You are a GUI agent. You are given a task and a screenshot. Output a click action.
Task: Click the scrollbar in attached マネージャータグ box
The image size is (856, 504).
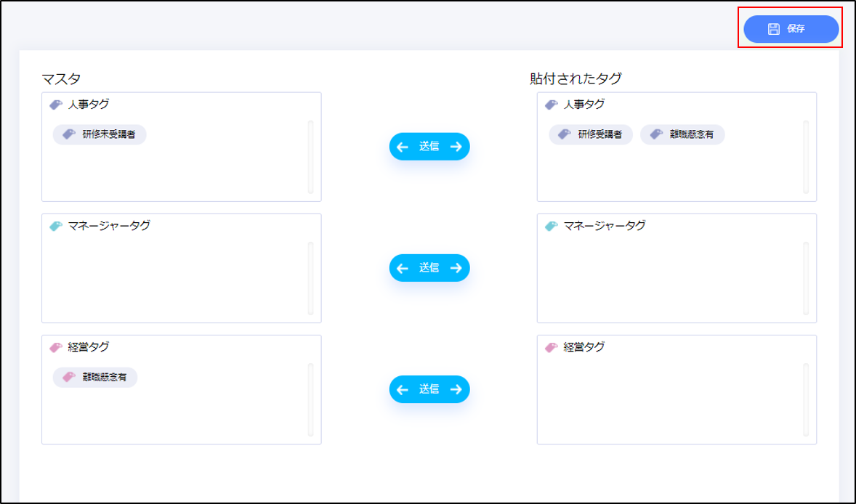806,278
